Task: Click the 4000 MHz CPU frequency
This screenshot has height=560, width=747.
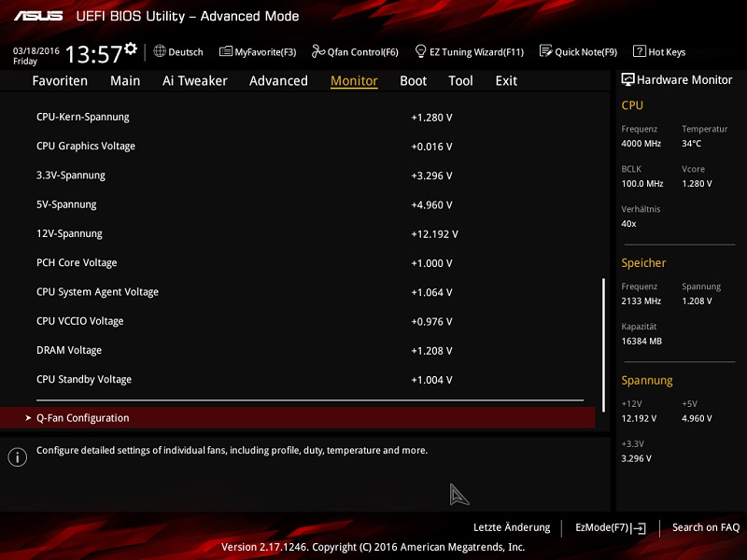Action: pos(641,144)
